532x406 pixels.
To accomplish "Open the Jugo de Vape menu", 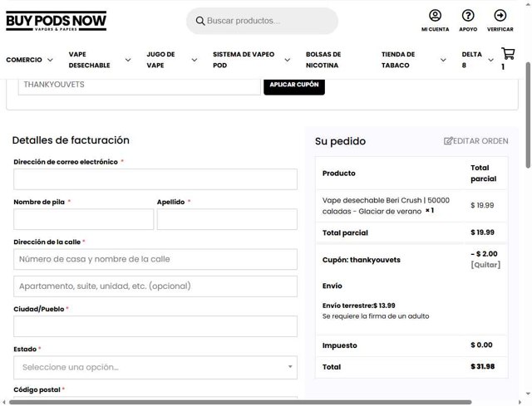I will click(160, 60).
